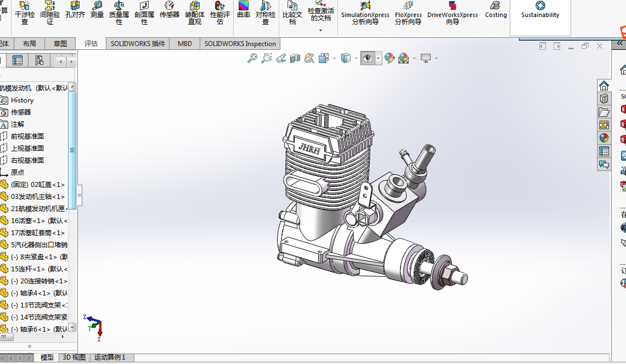Select the Measure (测量) tool

coord(97,10)
